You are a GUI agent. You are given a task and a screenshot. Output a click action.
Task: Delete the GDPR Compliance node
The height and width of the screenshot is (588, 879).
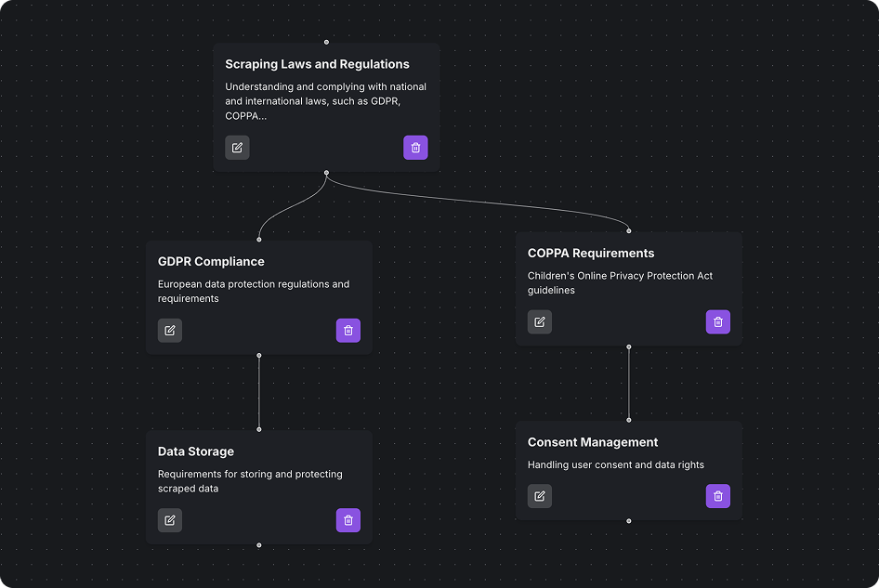coord(348,330)
